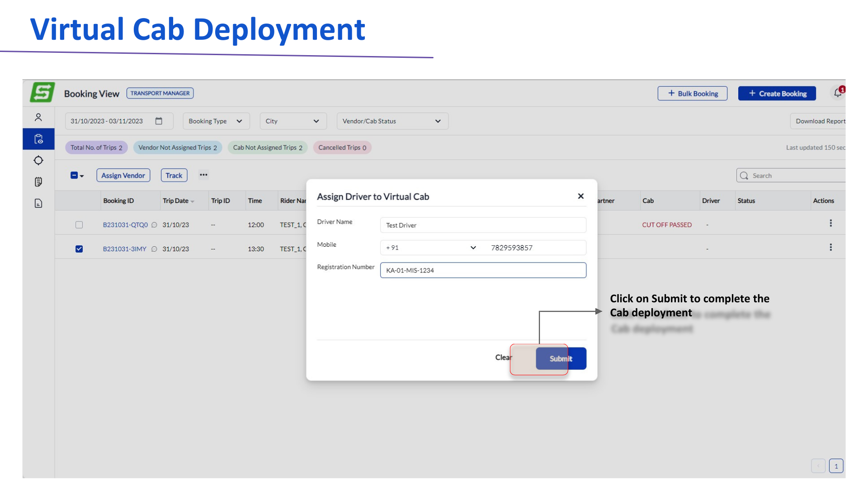Open the tracking crosshair sidebar icon
Viewport: 868px width, 488px height.
[38, 160]
